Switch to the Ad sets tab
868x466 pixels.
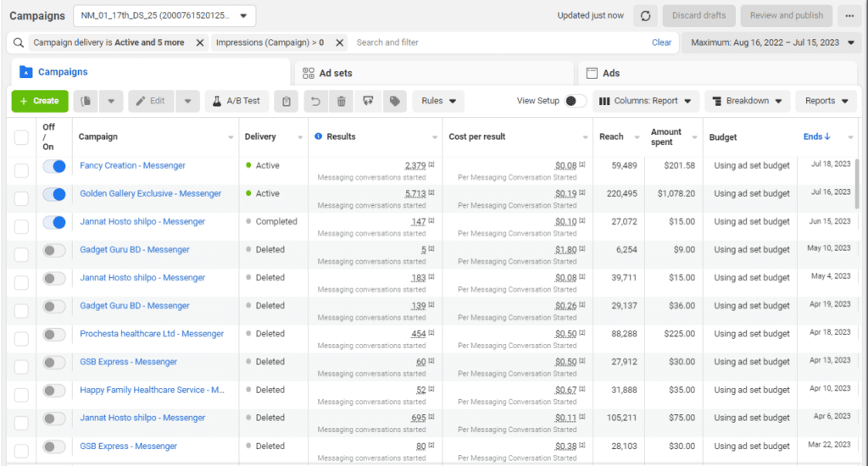pos(434,73)
